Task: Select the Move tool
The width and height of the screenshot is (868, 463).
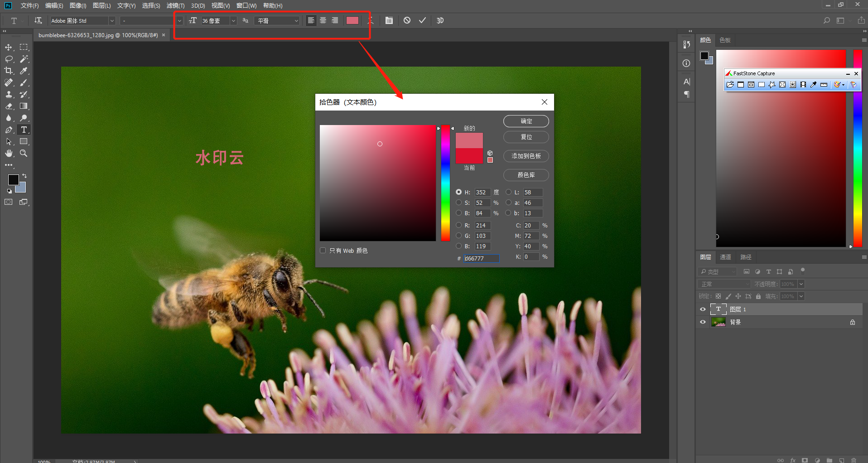Action: point(9,48)
